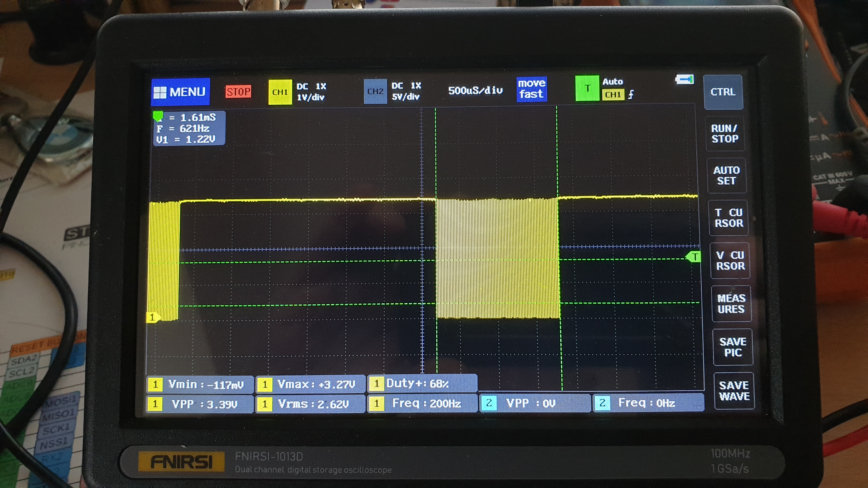Tap the yellow channel 1 ground marker
868x488 pixels.
[x=152, y=317]
